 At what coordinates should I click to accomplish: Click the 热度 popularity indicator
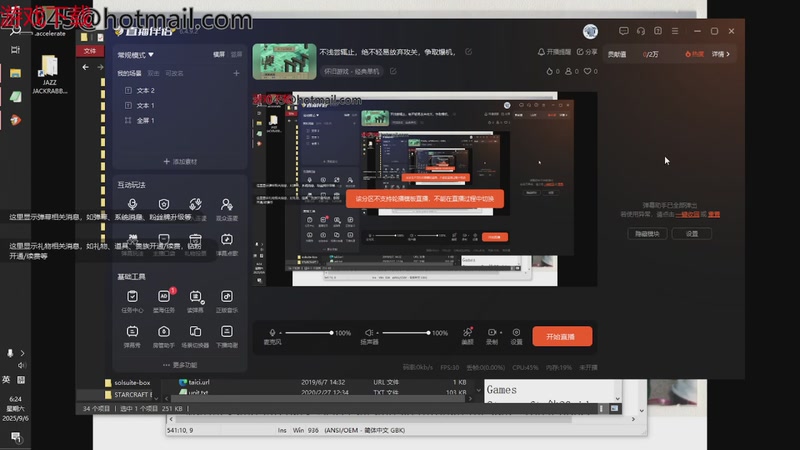(694, 54)
